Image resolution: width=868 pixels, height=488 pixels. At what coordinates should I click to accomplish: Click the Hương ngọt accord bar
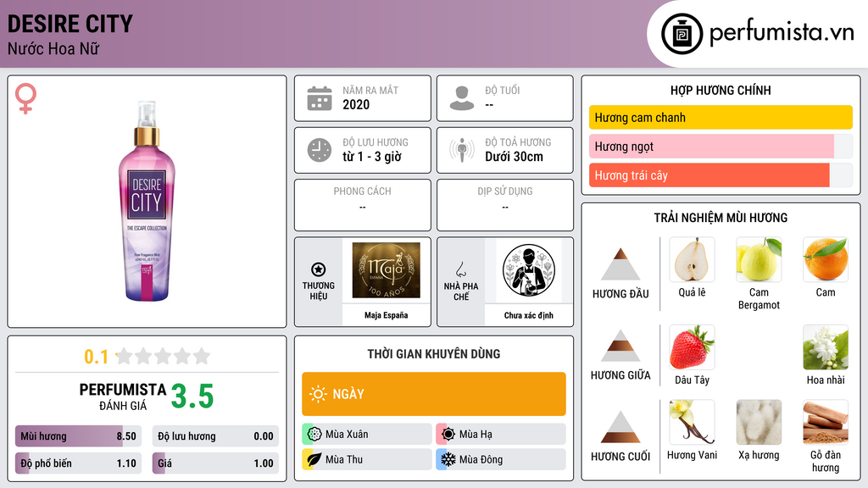[721, 146]
